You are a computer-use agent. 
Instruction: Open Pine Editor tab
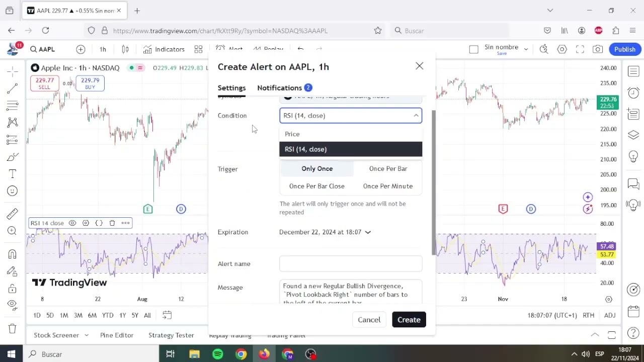(117, 335)
